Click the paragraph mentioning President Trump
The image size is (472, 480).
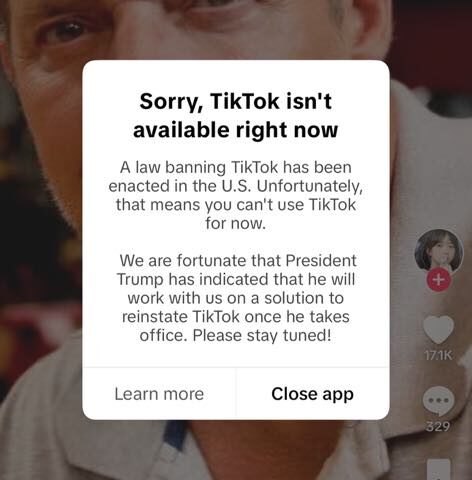pyautogui.click(x=236, y=298)
